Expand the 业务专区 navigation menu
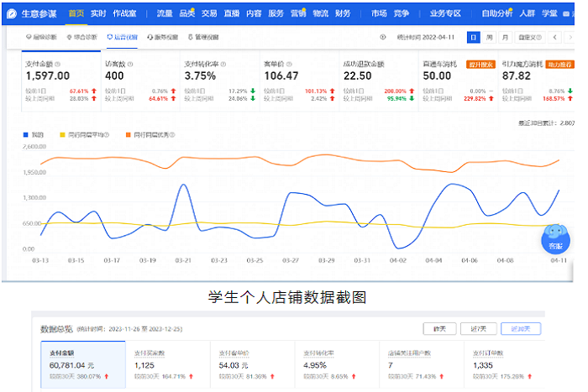The image size is (588, 392). click(x=447, y=13)
